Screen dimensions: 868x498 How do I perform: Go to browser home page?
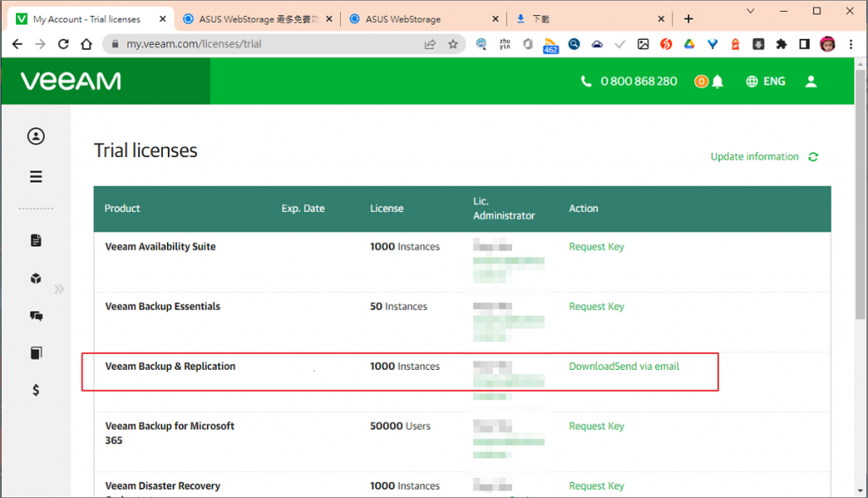click(x=86, y=44)
